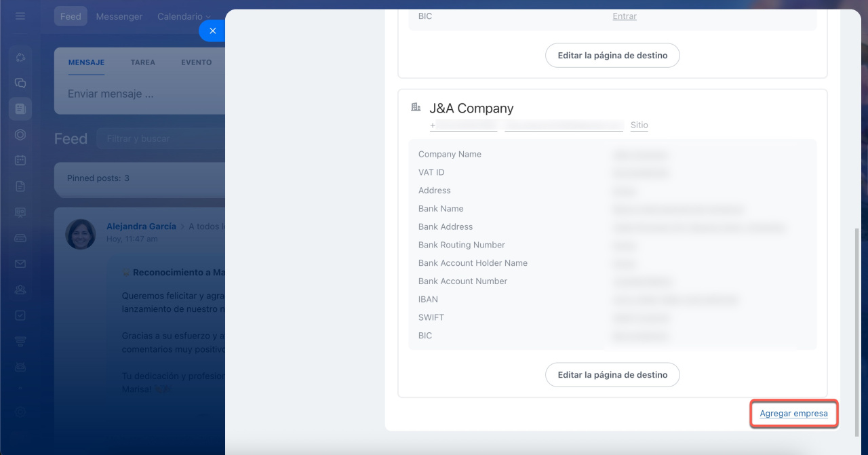Open the Documents page sidebar icon
Image resolution: width=868 pixels, height=455 pixels.
coord(20,186)
